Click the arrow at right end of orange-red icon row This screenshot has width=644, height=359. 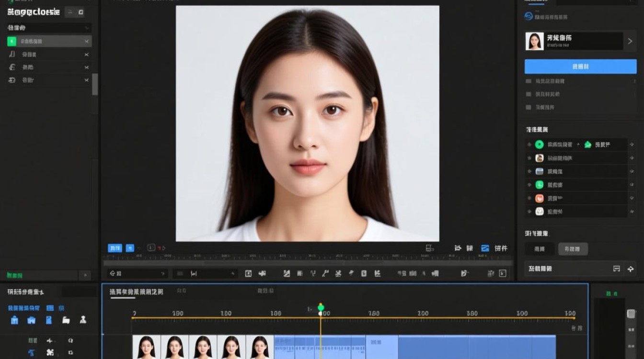pyautogui.click(x=632, y=198)
